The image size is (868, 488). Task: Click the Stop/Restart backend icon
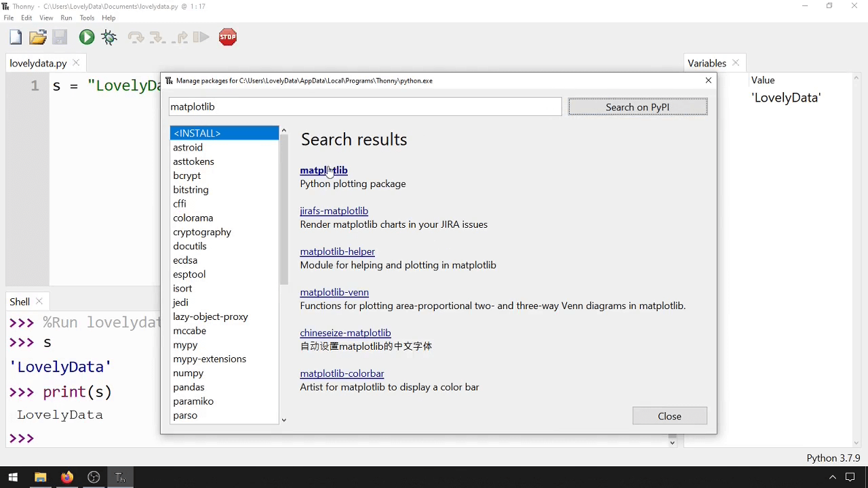pyautogui.click(x=227, y=37)
